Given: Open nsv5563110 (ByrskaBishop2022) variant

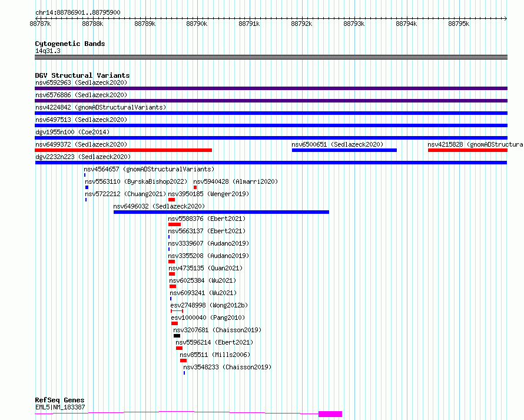Looking at the screenshot, I should pos(136,181).
